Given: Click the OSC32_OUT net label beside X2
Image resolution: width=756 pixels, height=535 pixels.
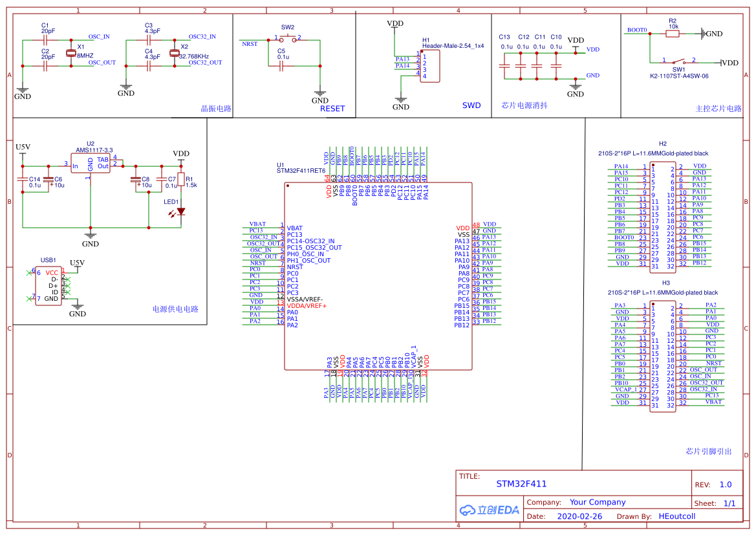Looking at the screenshot, I should click(206, 62).
